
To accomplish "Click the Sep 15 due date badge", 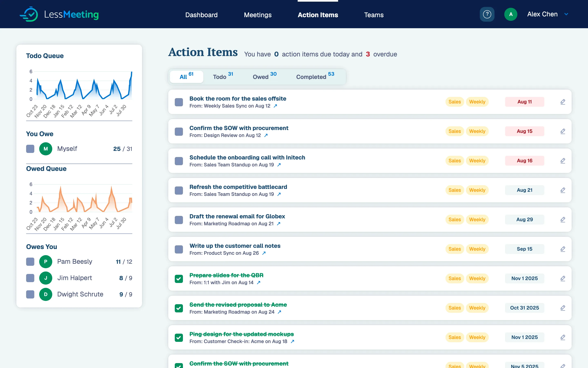I will coord(524,249).
